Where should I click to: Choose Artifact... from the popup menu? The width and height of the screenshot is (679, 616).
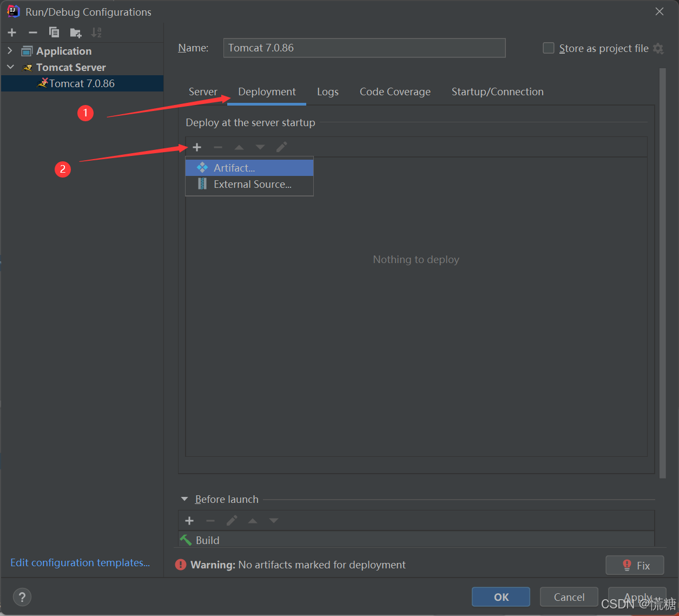[x=249, y=168]
